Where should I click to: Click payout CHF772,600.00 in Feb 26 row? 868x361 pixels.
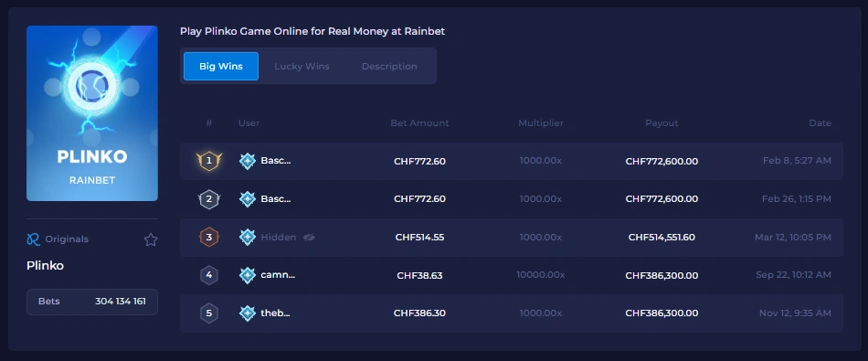662,198
